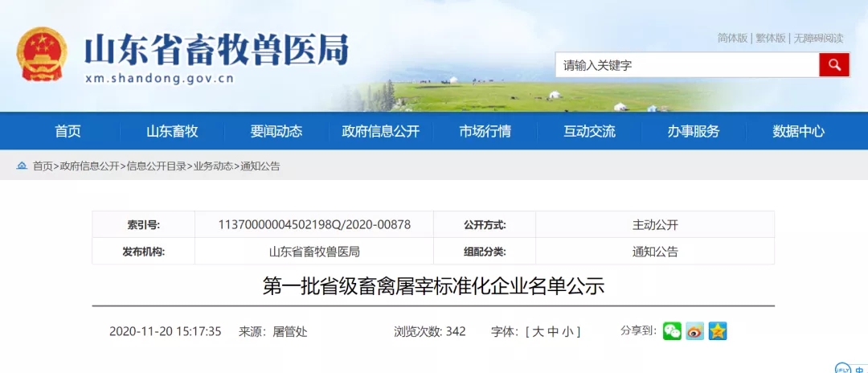The image size is (868, 373).
Task: Open the 市场行情 navigation tab
Action: 485,131
